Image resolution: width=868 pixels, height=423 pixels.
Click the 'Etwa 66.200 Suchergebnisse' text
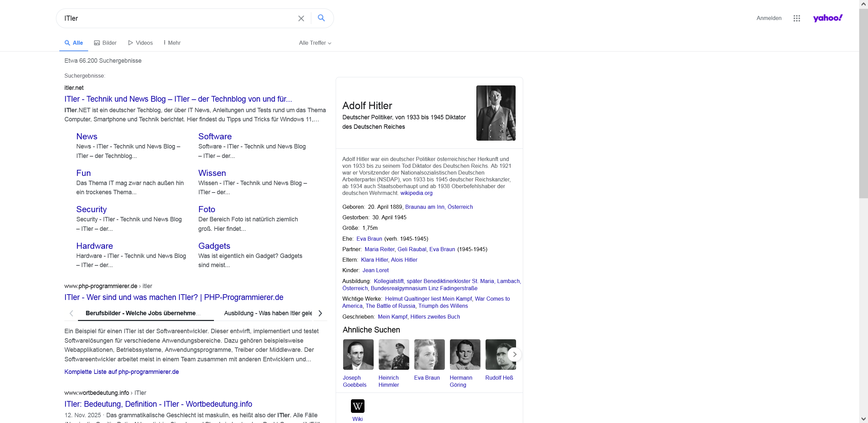click(x=103, y=61)
